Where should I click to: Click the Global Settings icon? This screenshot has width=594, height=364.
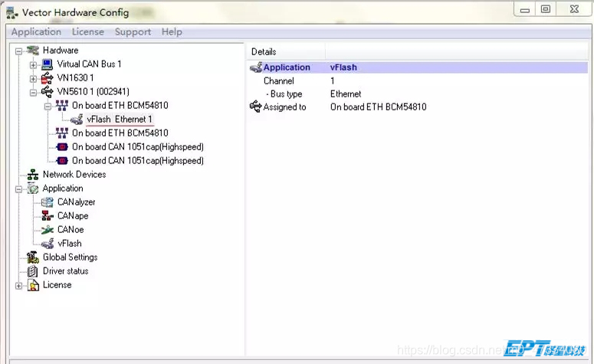point(33,257)
